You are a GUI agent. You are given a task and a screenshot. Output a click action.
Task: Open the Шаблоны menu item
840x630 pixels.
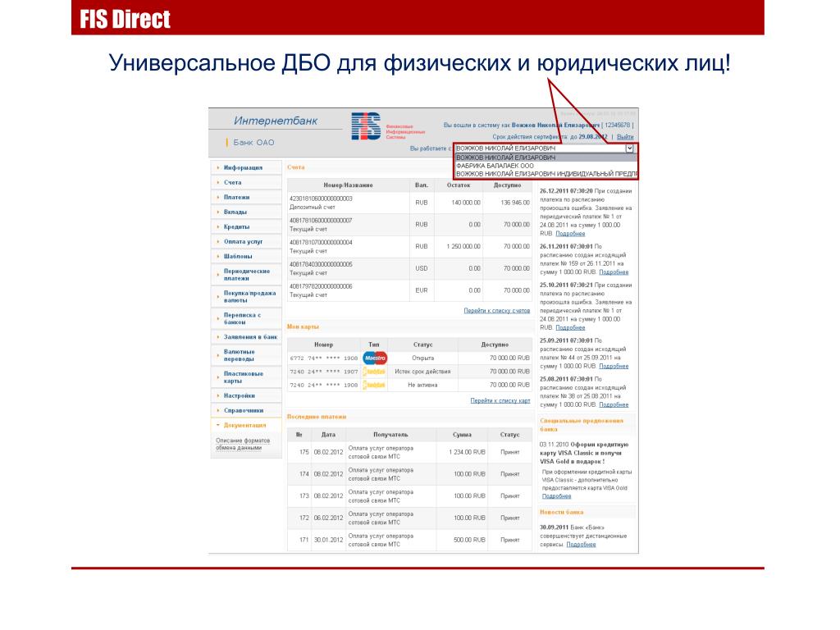246,256
